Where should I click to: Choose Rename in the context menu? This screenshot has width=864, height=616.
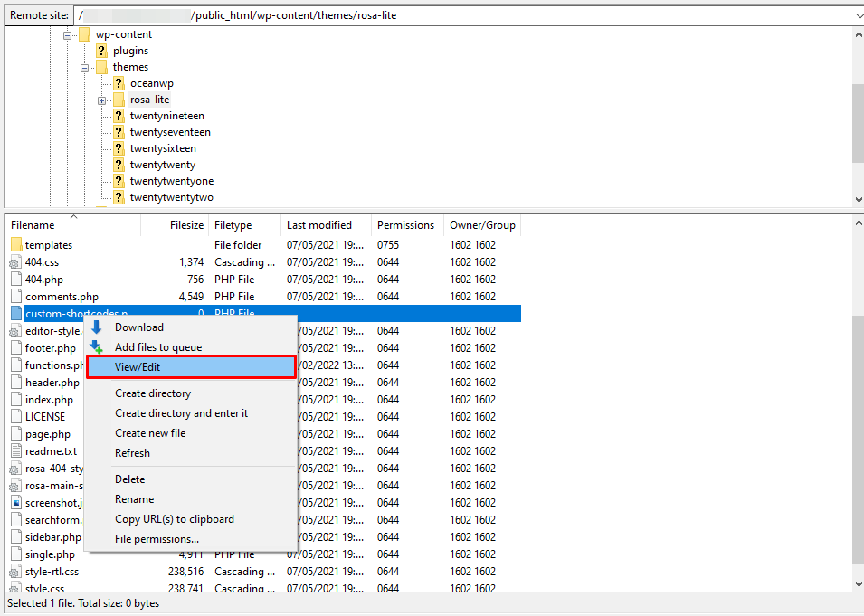[x=134, y=498]
